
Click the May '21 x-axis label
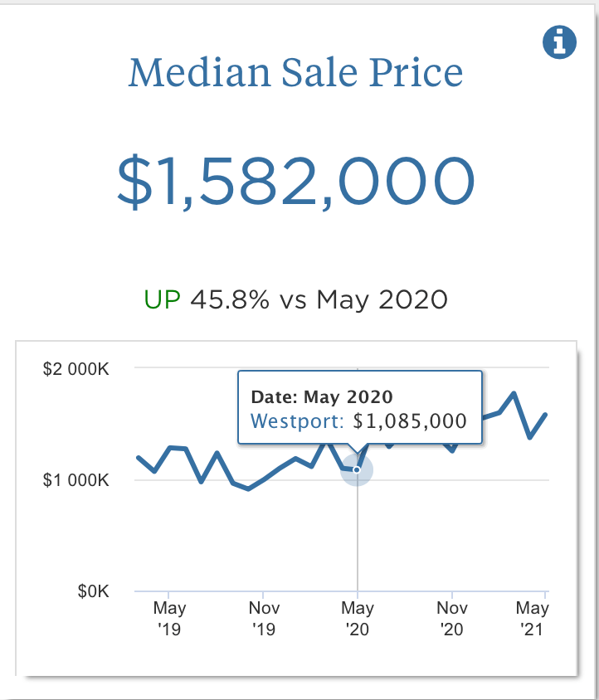pyautogui.click(x=535, y=619)
